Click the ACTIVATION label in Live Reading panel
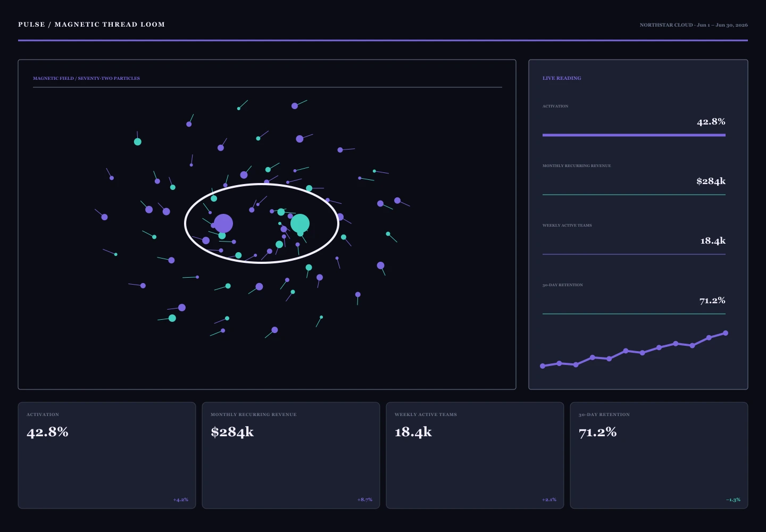The height and width of the screenshot is (532, 766). click(555, 106)
